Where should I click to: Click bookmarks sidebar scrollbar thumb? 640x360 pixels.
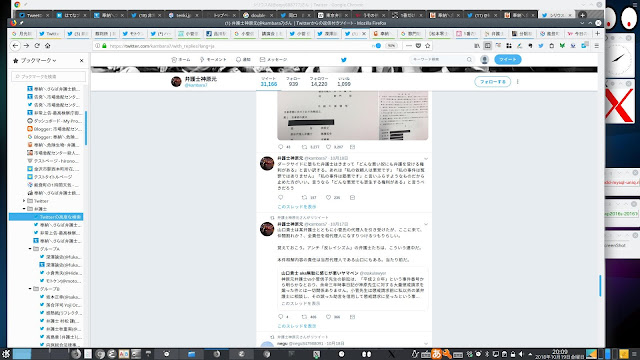[86, 127]
